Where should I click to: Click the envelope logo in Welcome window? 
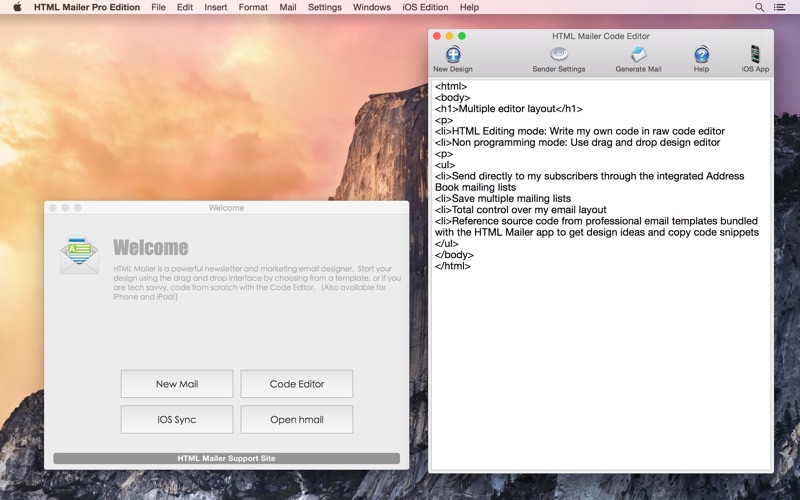(79, 255)
